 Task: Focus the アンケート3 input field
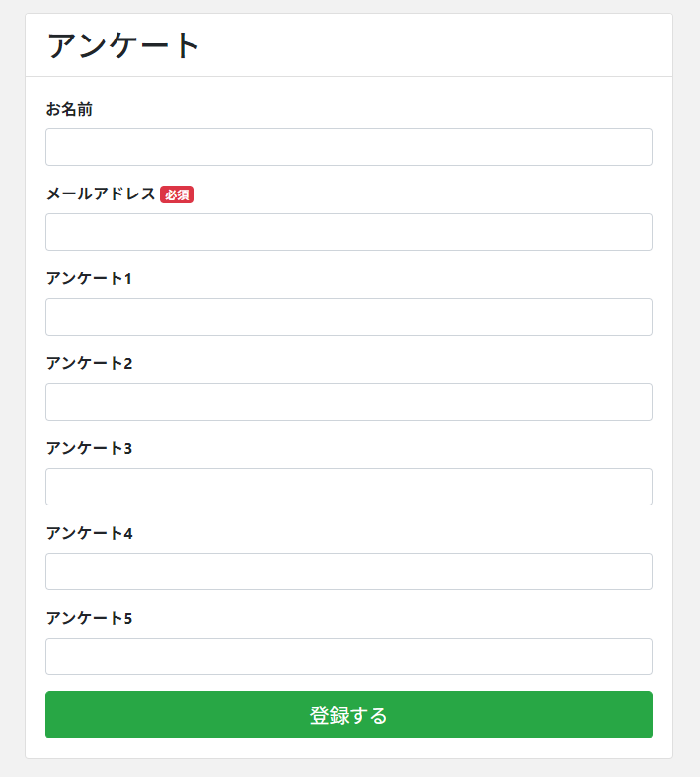point(349,487)
